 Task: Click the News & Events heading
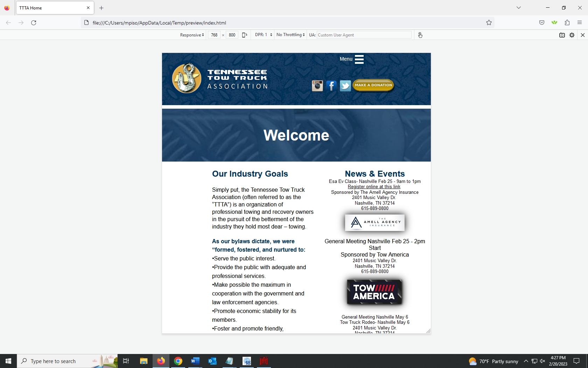pyautogui.click(x=375, y=174)
